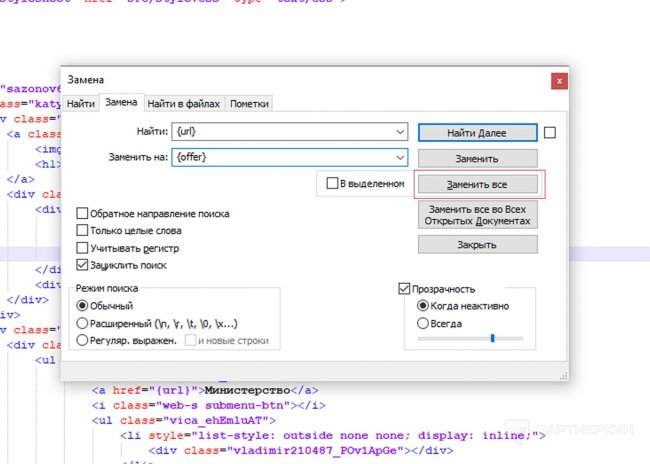
Task: Click the Заменить button
Action: (x=477, y=158)
